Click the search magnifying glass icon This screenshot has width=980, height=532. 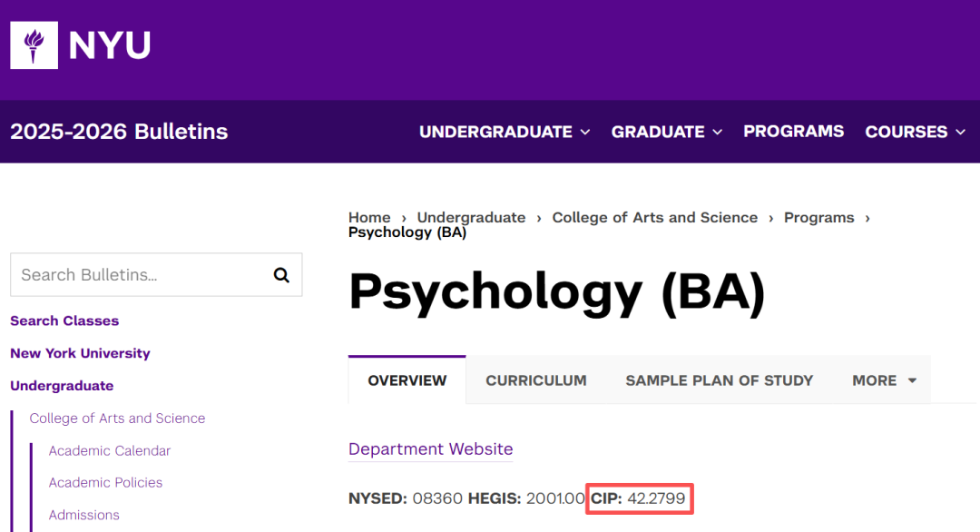pos(281,275)
